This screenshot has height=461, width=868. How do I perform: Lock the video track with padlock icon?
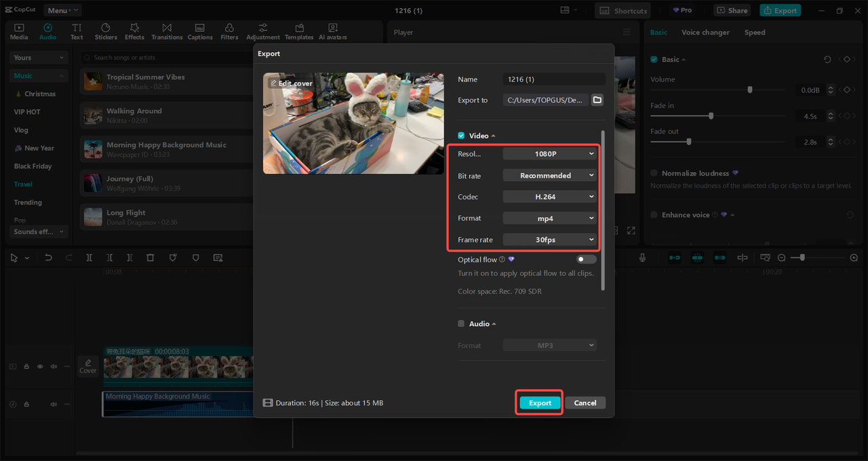coord(26,366)
